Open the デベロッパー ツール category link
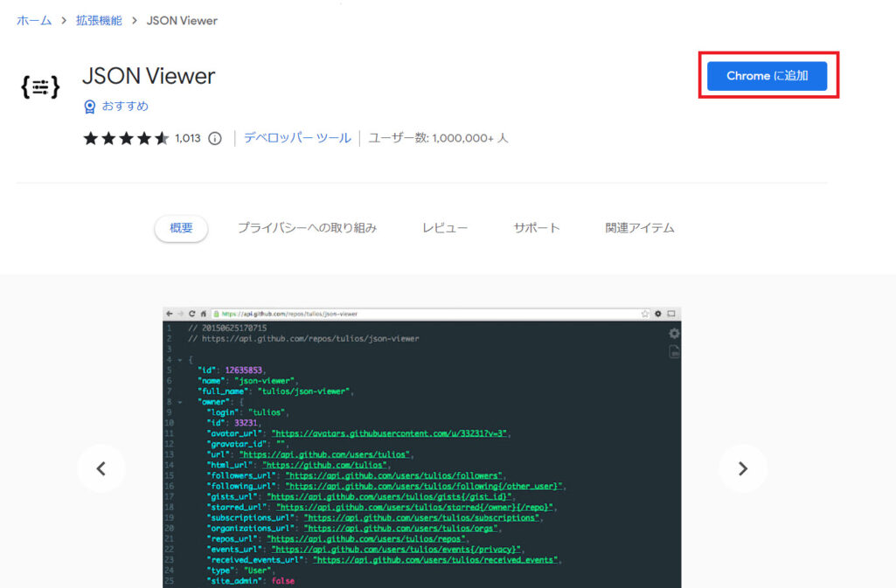The image size is (896, 588). (297, 137)
